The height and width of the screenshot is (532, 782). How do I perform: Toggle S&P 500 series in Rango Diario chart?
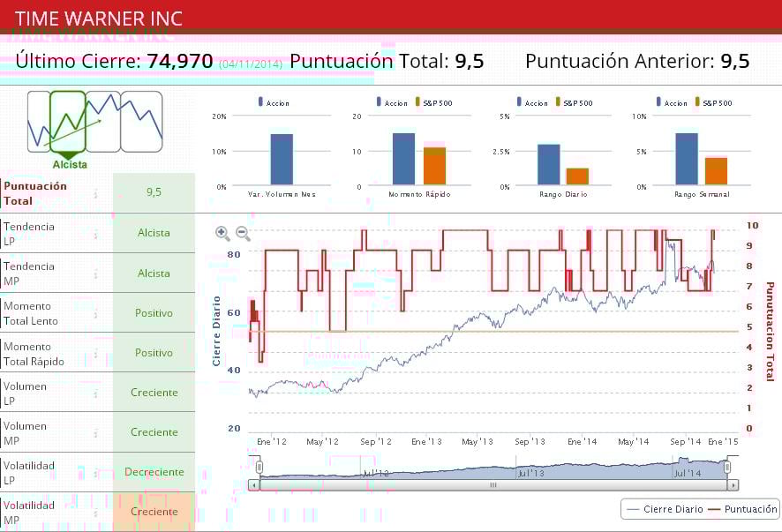click(x=574, y=102)
